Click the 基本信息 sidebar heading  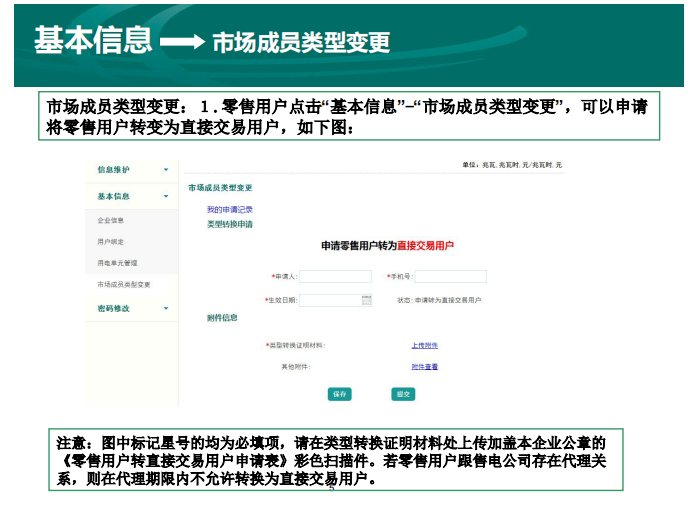pyautogui.click(x=113, y=197)
